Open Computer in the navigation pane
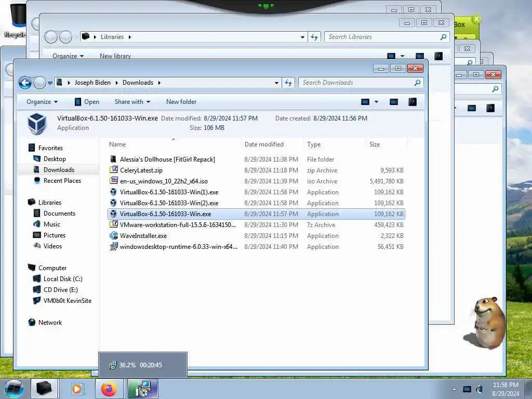Image resolution: width=532 pixels, height=399 pixels. (x=52, y=268)
